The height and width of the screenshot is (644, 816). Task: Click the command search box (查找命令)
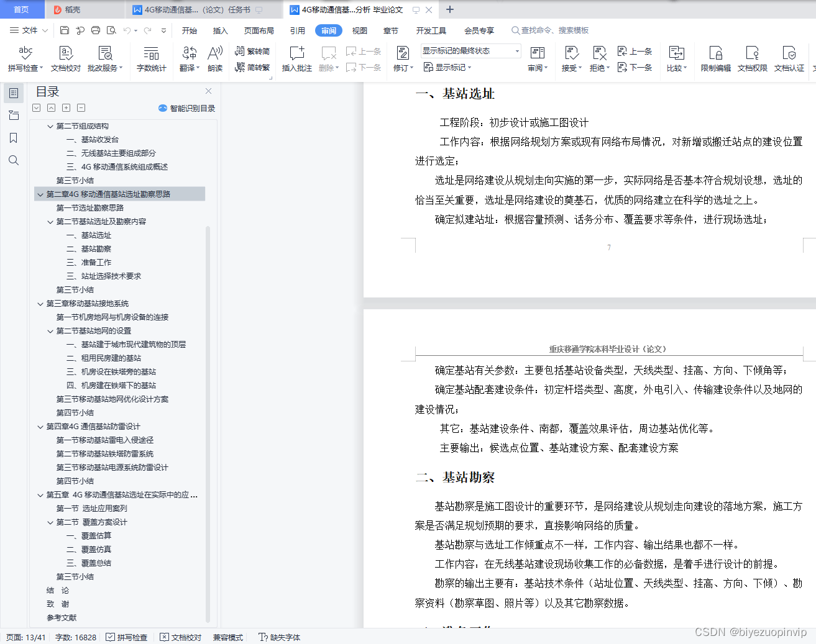[x=550, y=30]
